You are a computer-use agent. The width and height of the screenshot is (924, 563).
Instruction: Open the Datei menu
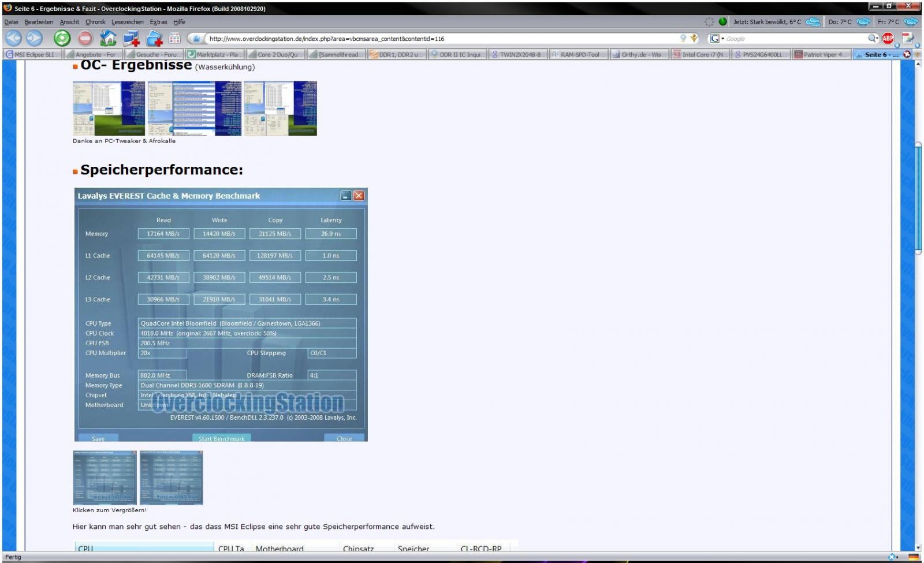click(11, 22)
